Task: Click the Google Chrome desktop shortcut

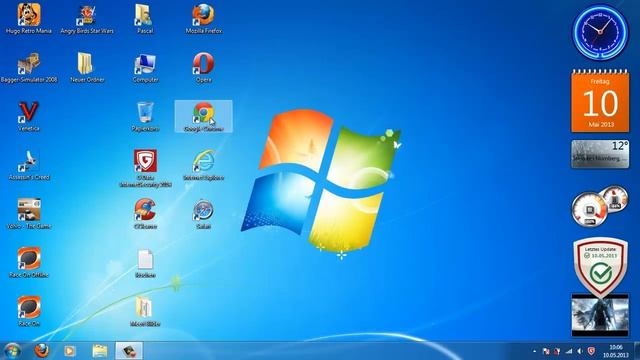Action: (203, 117)
